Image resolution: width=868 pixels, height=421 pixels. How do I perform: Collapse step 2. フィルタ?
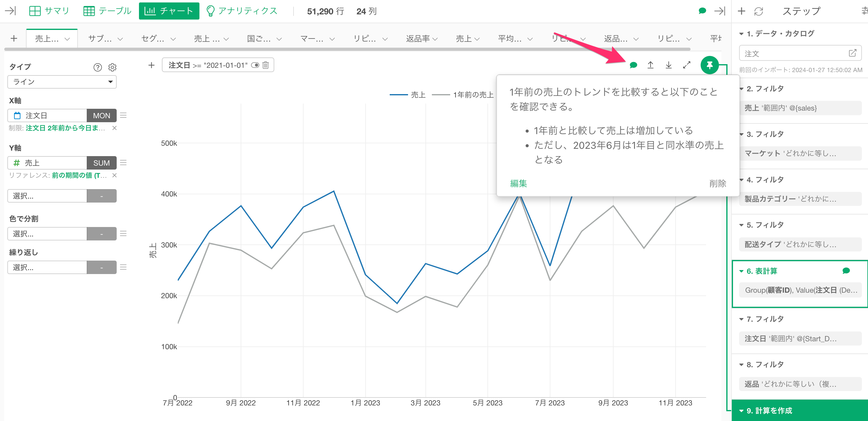[741, 89]
